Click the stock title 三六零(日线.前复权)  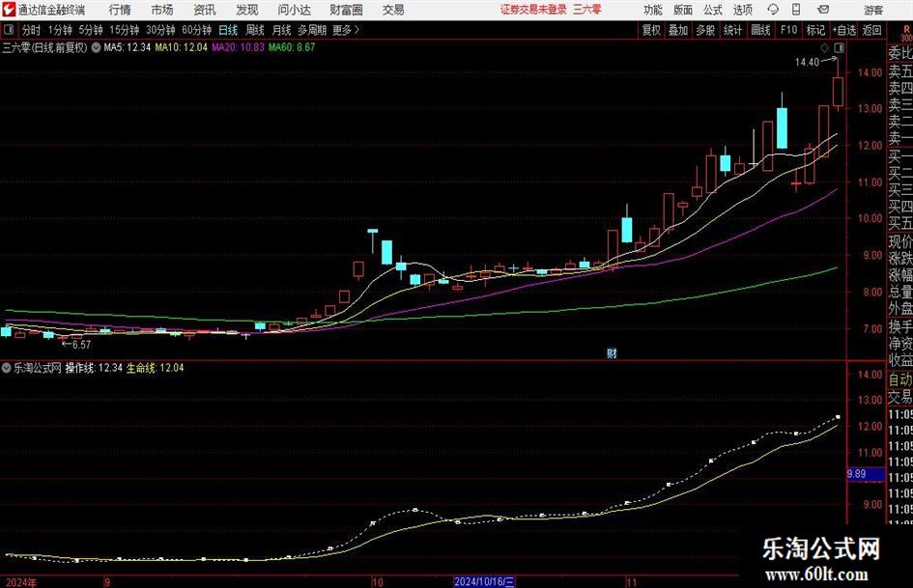[44, 47]
